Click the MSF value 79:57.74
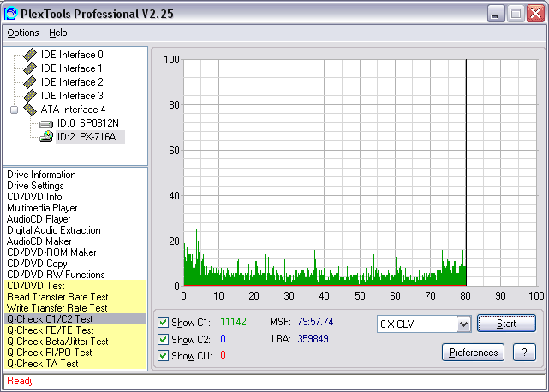 [315, 322]
